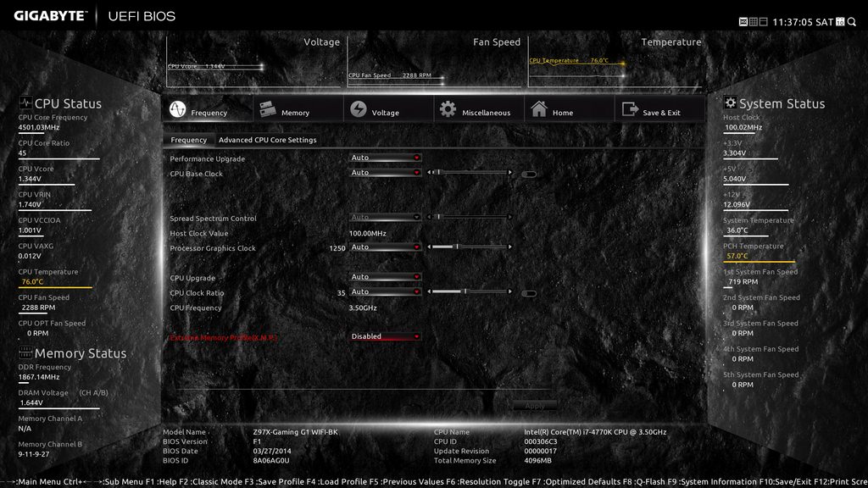868x488 pixels.
Task: Click the DRAM Voltage 1.644V reading
Action: [x=31, y=402]
